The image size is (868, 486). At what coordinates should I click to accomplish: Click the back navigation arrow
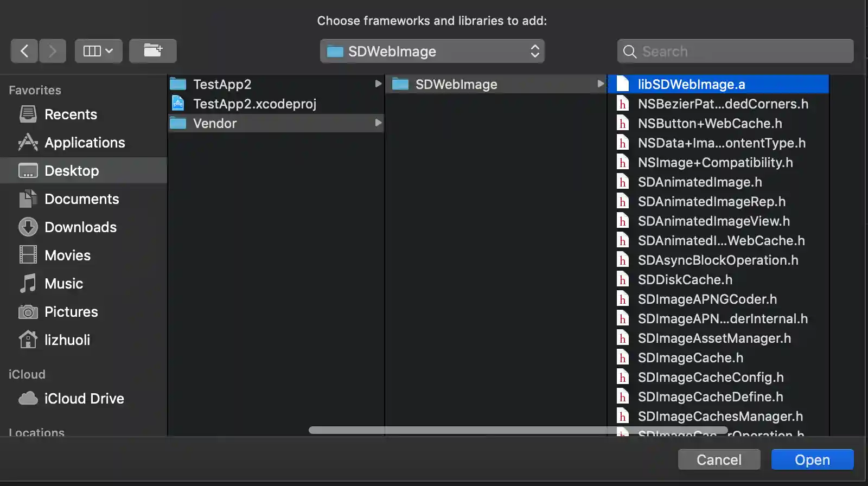(24, 51)
